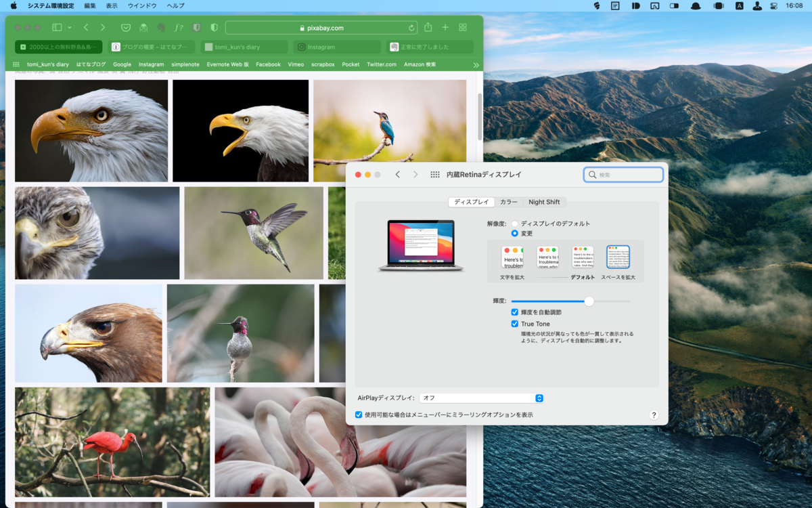This screenshot has width=812, height=508.
Task: Disable automatic brightness adjustment checkbox
Action: (x=515, y=312)
